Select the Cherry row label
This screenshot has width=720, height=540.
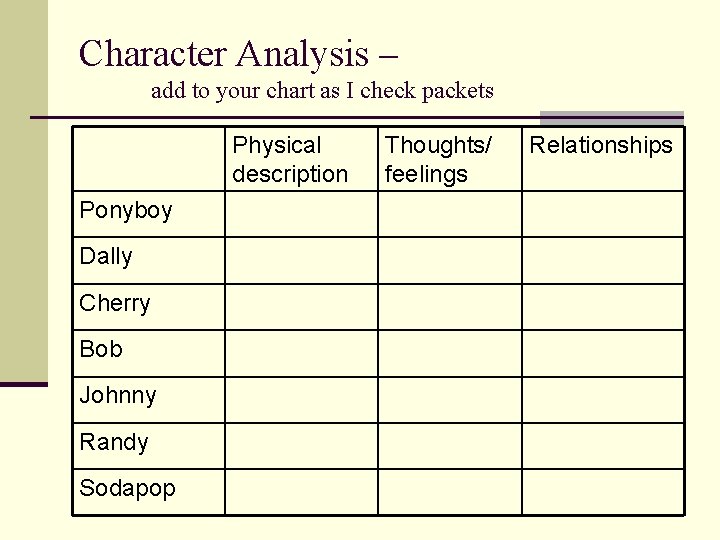[115, 304]
